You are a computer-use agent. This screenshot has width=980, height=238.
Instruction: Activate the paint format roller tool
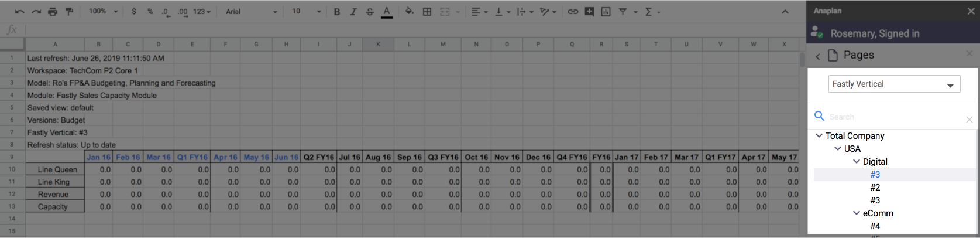(69, 12)
